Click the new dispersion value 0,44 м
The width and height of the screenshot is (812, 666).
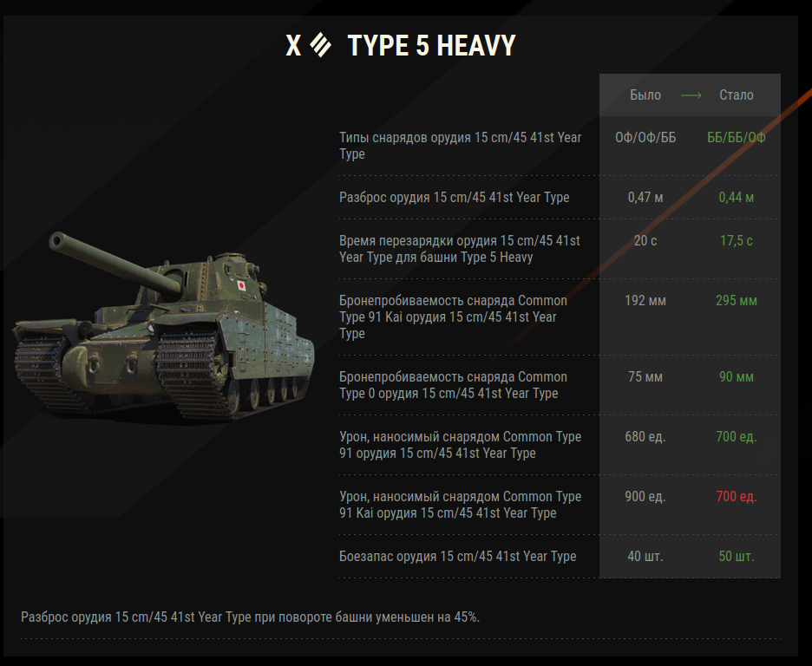click(737, 197)
